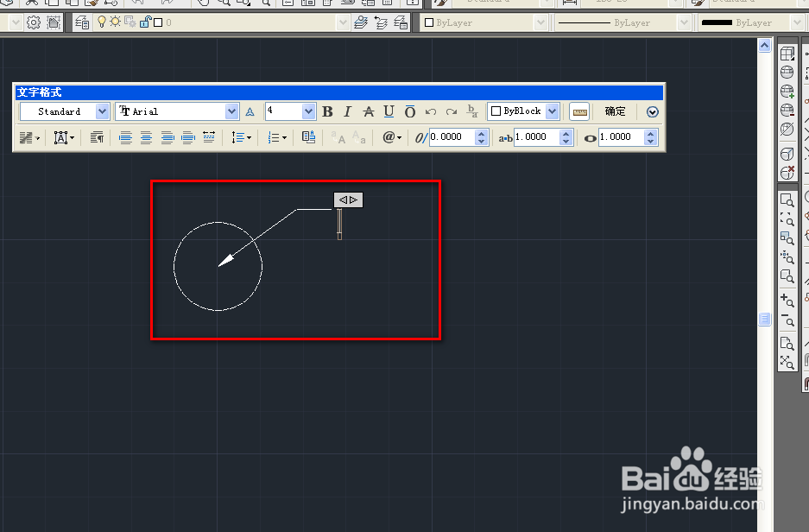The width and height of the screenshot is (809, 532).
Task: Click the oblique angle field 0.0000
Action: [452, 137]
